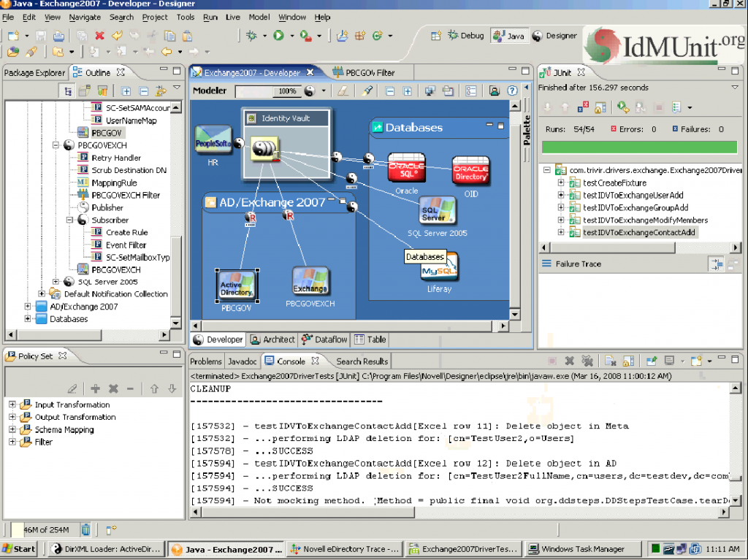The width and height of the screenshot is (748, 560).
Task: Switch to the Dataflow view tab
Action: (324, 340)
